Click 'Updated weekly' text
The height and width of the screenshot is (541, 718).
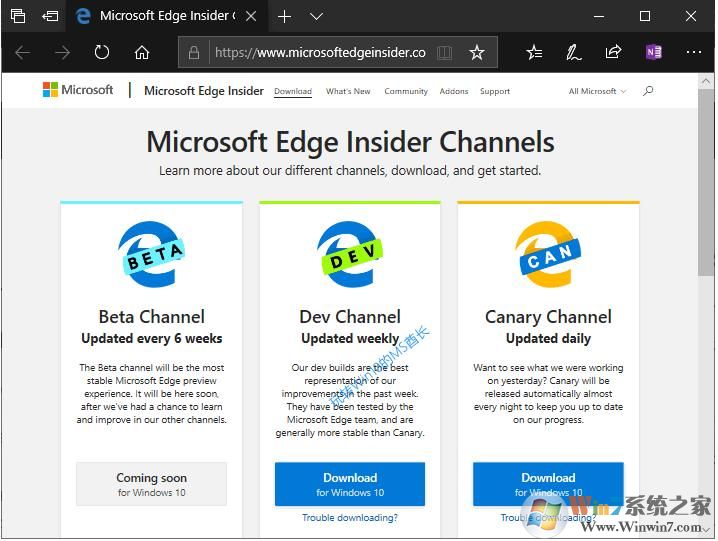pos(350,339)
